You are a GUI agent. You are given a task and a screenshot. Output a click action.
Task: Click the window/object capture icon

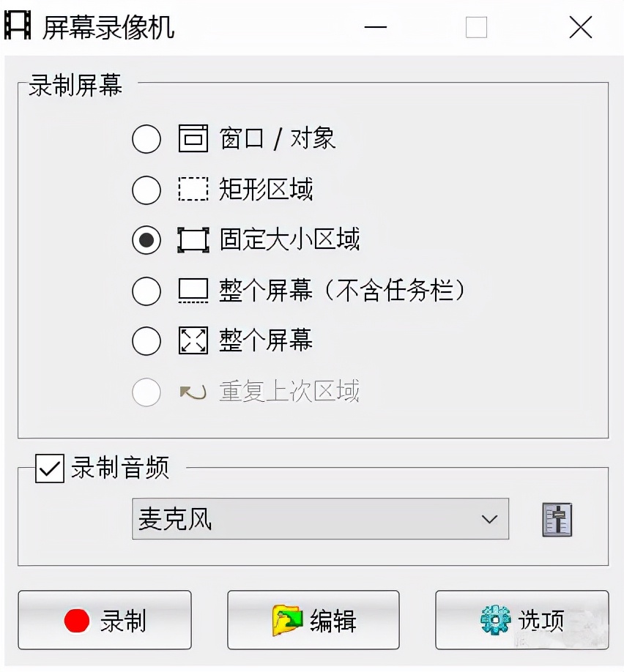193,138
